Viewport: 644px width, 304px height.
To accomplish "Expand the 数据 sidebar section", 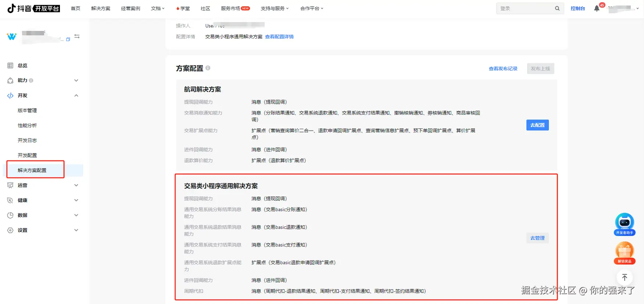I will [76, 215].
